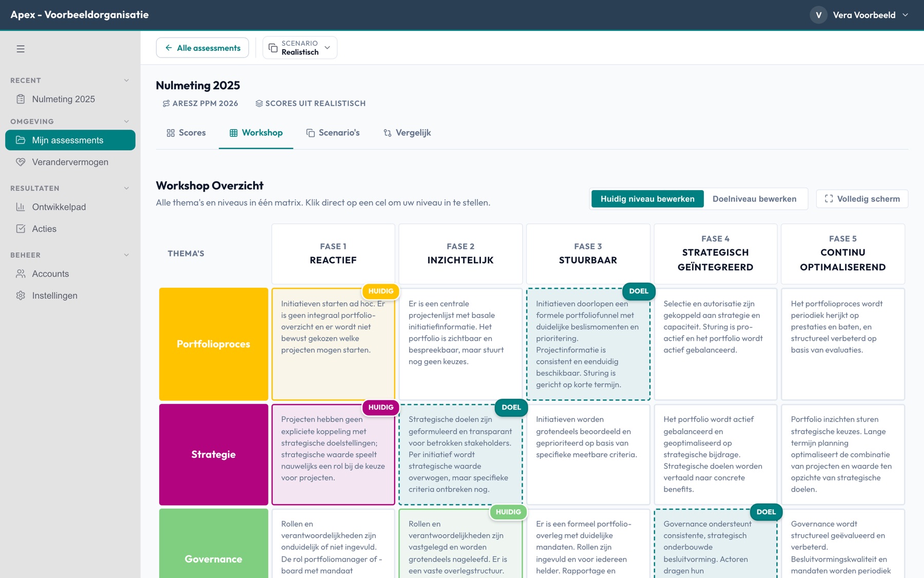Set Portfolioproces to Fase 2 Inzichtelijk cell
The width and height of the screenshot is (924, 578).
460,344
